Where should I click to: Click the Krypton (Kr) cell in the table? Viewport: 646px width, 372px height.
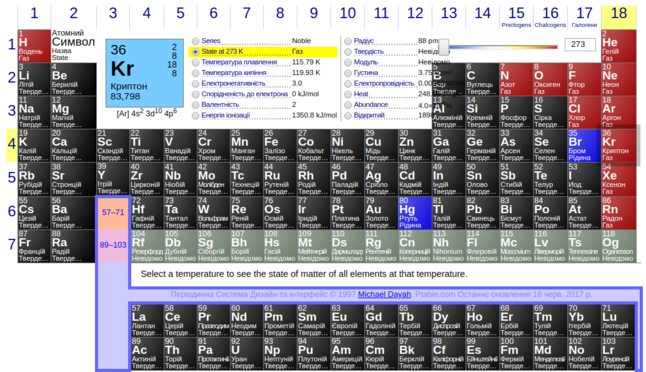pos(618,145)
